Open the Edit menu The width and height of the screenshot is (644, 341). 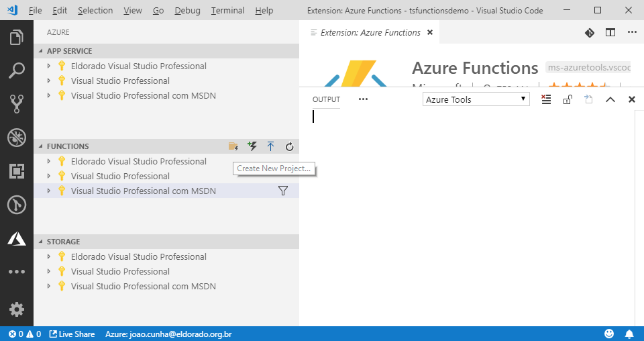(x=60, y=10)
